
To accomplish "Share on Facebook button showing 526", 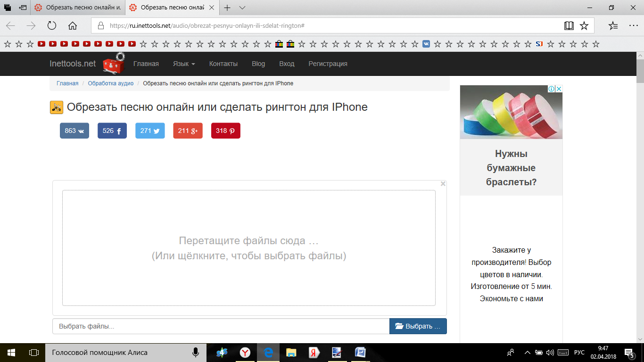I will [112, 131].
